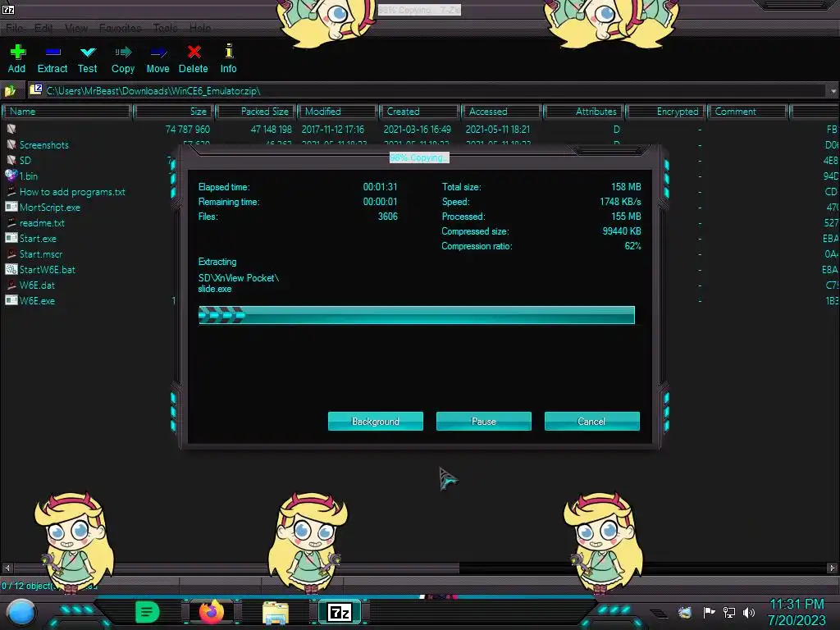
Task: Click the archive path address field
Action: tap(427, 91)
